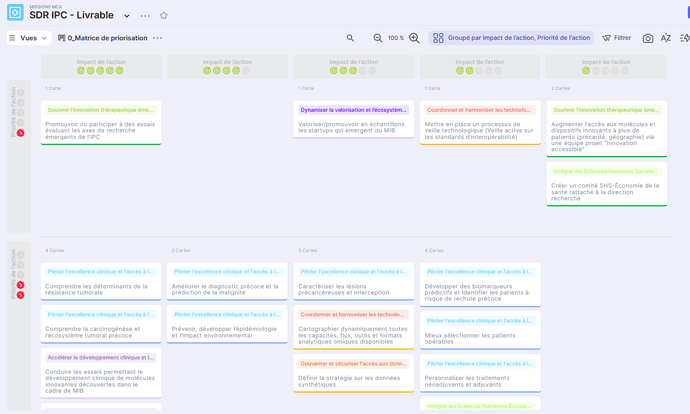This screenshot has height=414, width=690.
Task: Open the settings sliders icon at far right
Action: coord(684,38)
